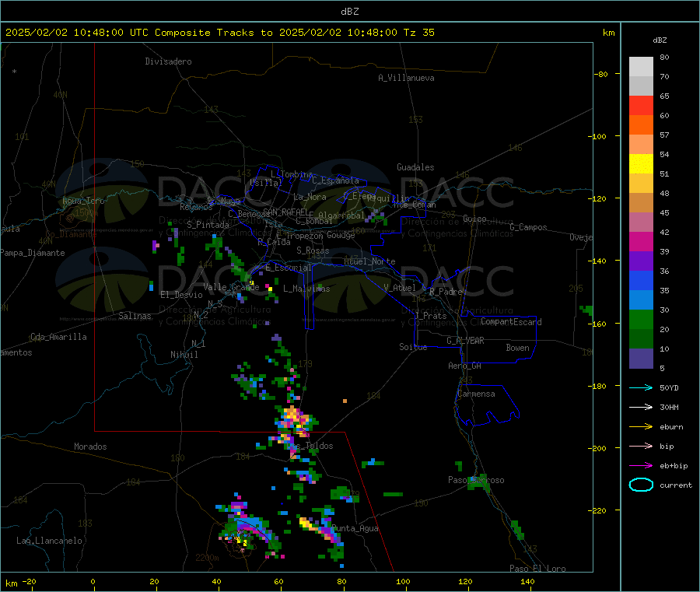Click the 'Punta_Agua' location label
This screenshot has width=700, height=592.
pos(355,528)
